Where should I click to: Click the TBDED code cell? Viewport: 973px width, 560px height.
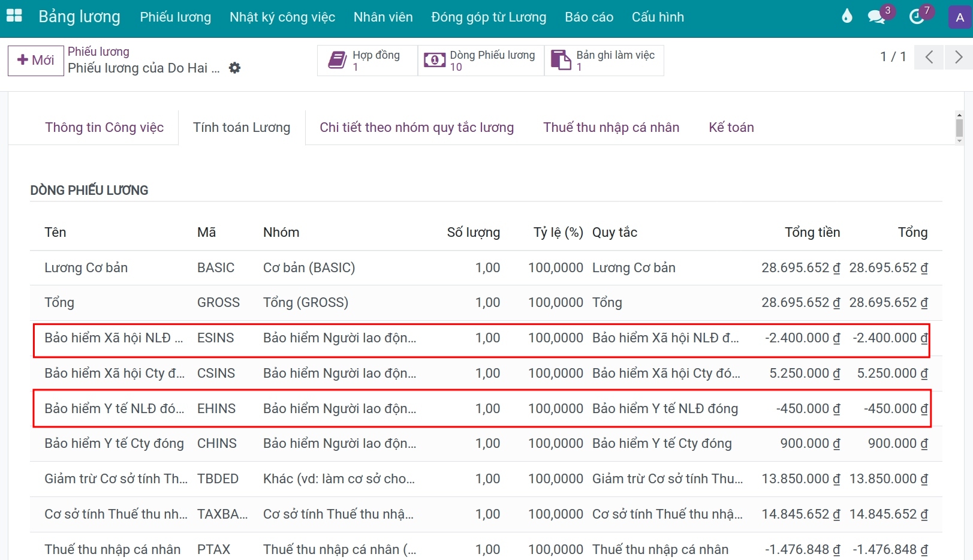218,478
